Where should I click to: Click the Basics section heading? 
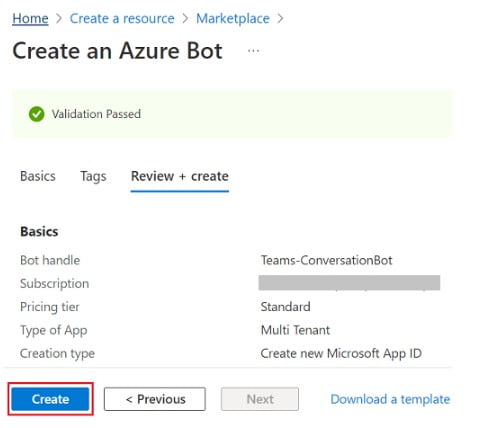tap(39, 232)
